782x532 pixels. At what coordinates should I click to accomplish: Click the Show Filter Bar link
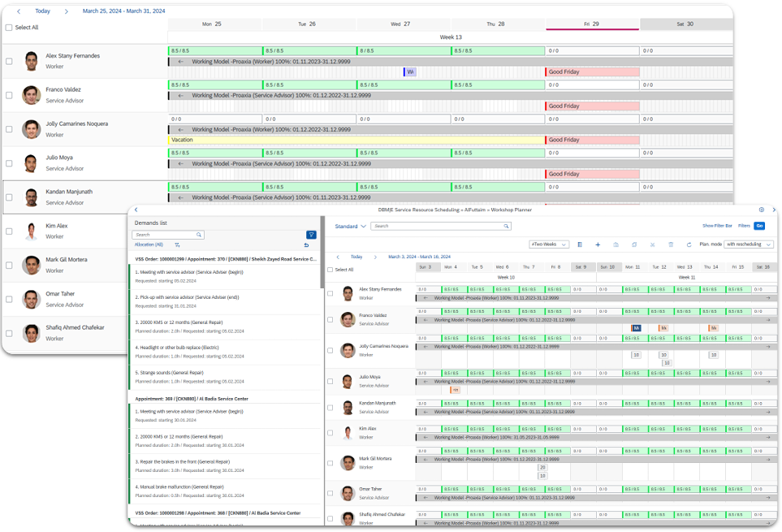717,226
